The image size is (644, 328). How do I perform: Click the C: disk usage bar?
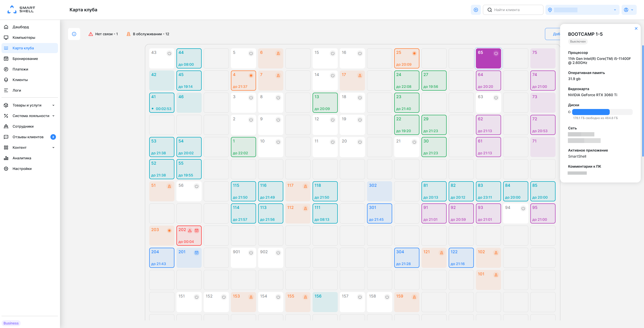tap(602, 112)
